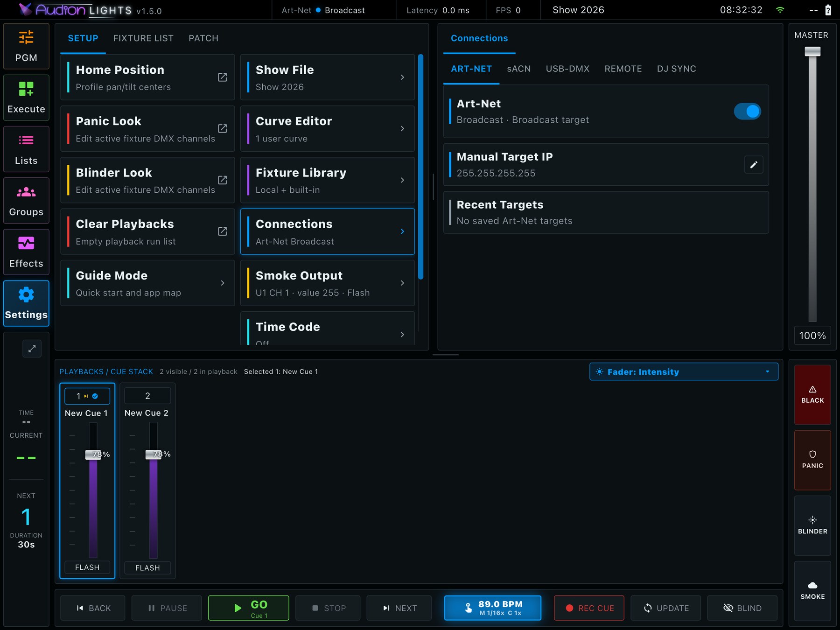
Task: Switch to the FIXTURE LIST tab
Action: coord(143,38)
